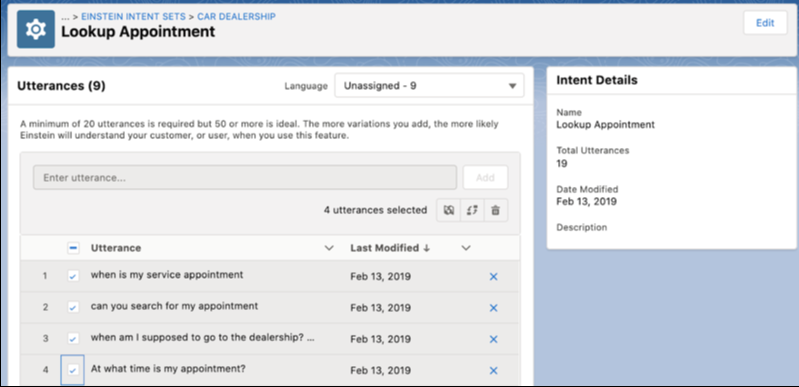Screen dimensions: 799x387
Task: Open the Last Modified column chevron menu
Action: point(465,248)
